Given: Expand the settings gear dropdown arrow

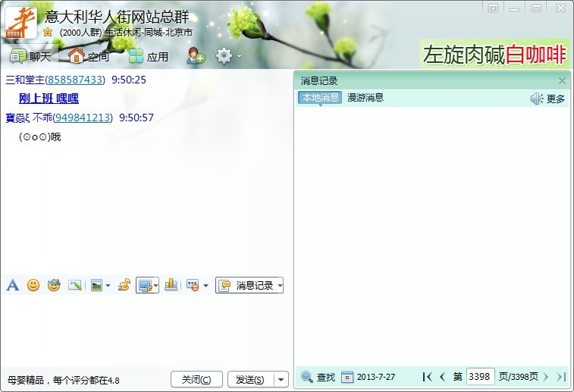Looking at the screenshot, I should pos(239,57).
